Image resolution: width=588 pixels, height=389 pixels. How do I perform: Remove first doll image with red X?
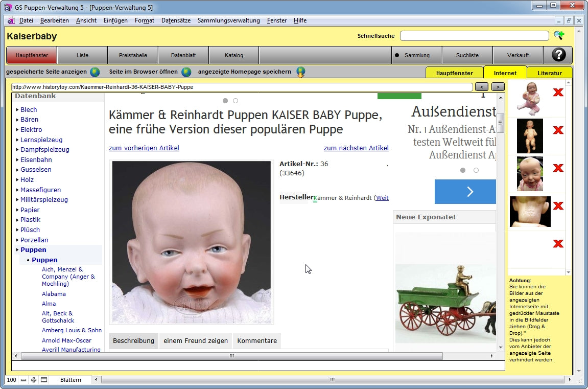558,93
